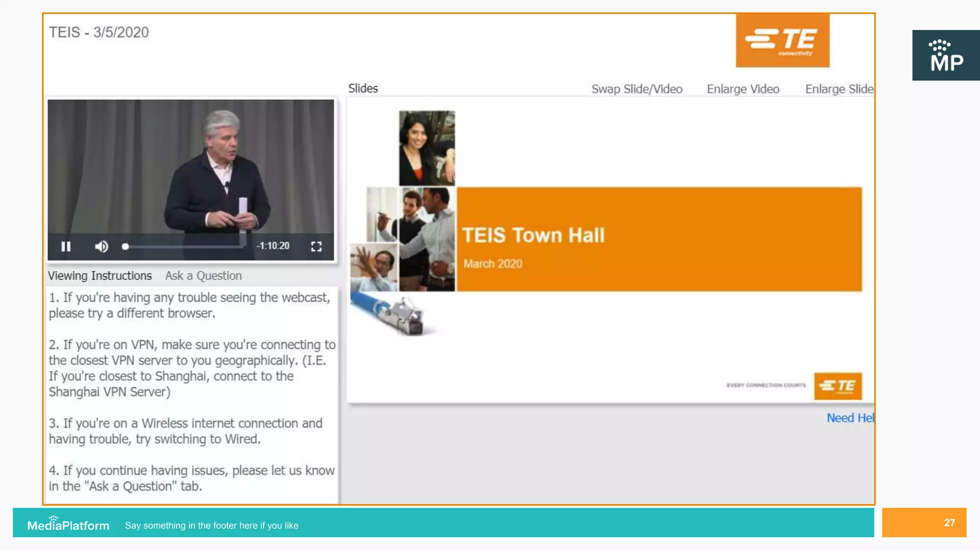Open the Need Help link
This screenshot has height=551, width=980.
850,418
